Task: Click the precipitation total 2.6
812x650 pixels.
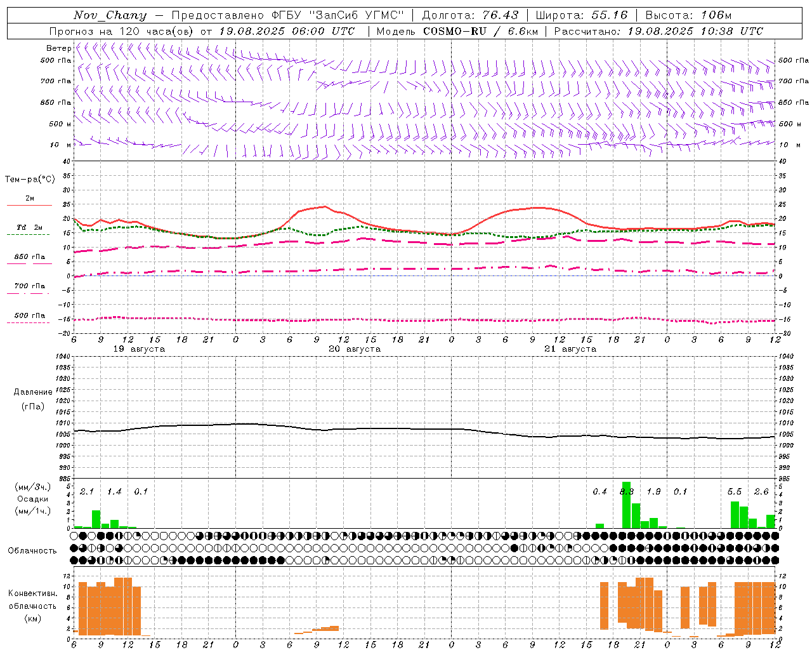Action: click(x=761, y=492)
